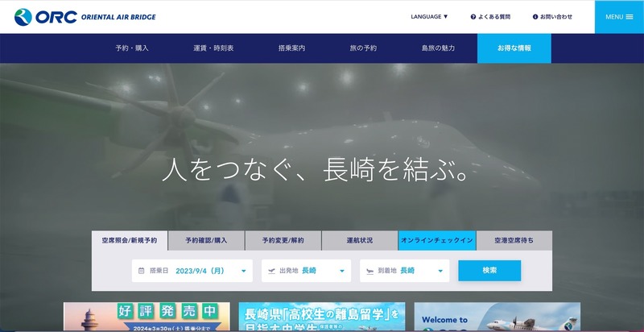
Task: Open the オンラインチェックイン tab
Action: [x=437, y=240]
